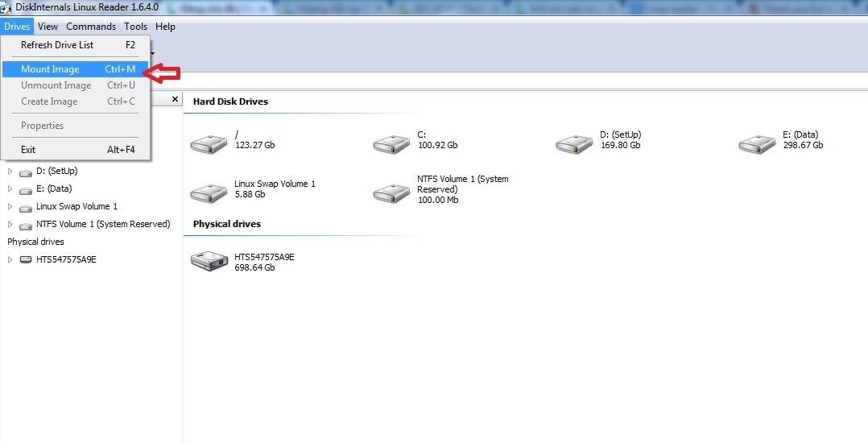Open the Commands menu
Screen dimensions: 868x443
point(91,26)
